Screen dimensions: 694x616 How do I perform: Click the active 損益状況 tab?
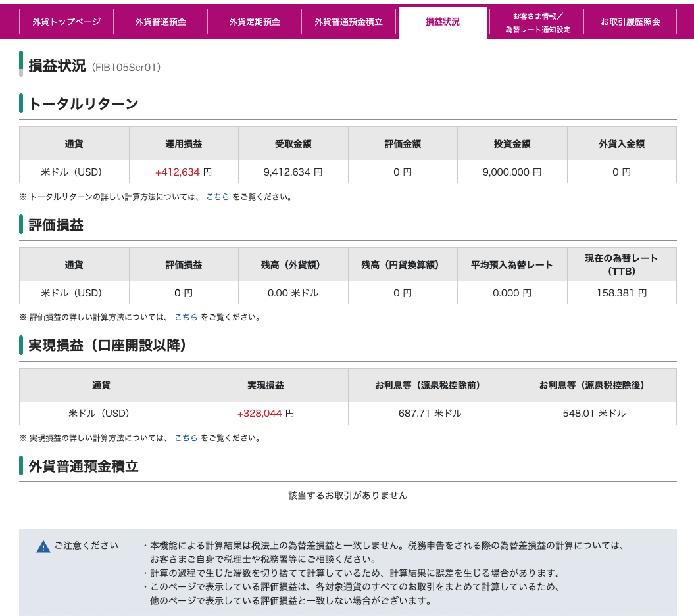coord(443,22)
